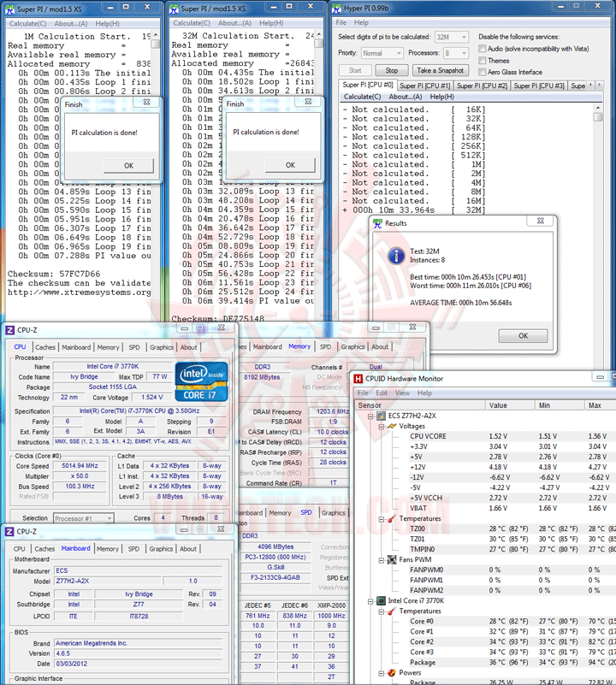This screenshot has height=685, width=616.
Task: Click OK in the Hyper PI Results dialog
Action: click(523, 335)
